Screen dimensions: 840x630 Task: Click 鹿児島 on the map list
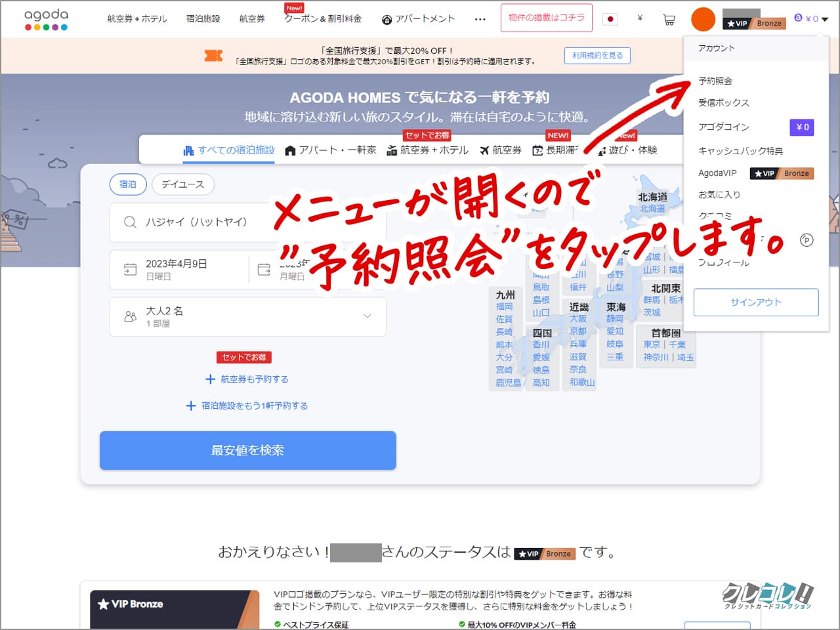click(x=509, y=383)
